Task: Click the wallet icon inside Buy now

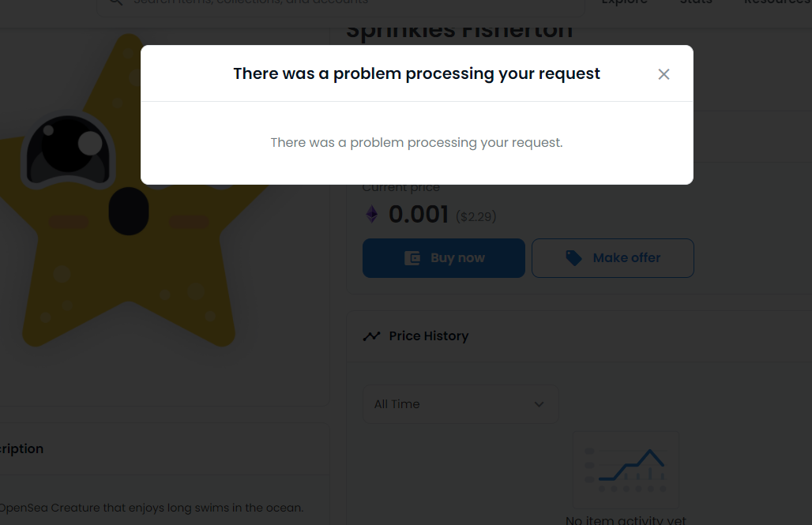Action: 412,257
